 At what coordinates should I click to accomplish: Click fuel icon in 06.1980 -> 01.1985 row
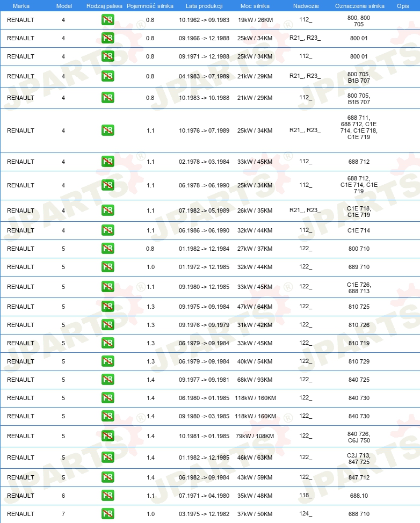point(108,398)
